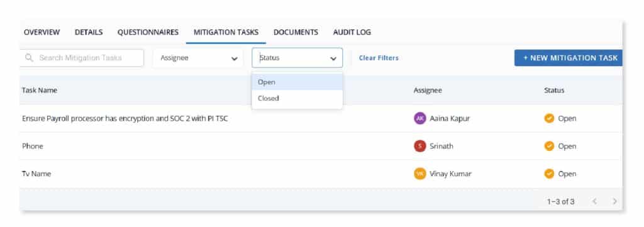
Task: Open the Assignee filter dropdown
Action: (x=197, y=58)
